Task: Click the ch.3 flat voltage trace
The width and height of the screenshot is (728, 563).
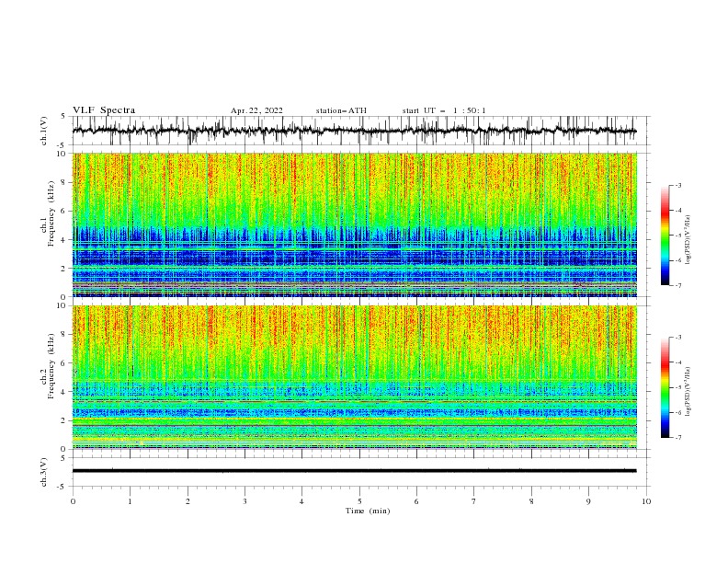Action: pyautogui.click(x=354, y=471)
